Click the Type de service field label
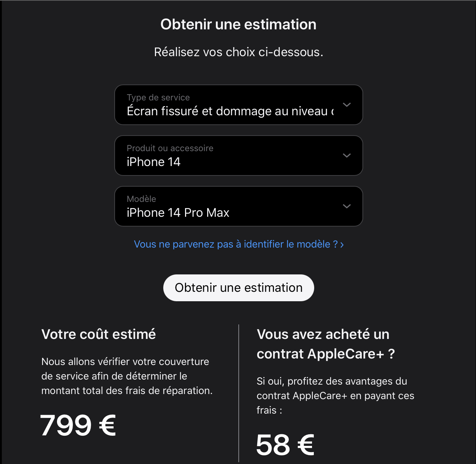Screen dimensions: 476x464 (158, 98)
